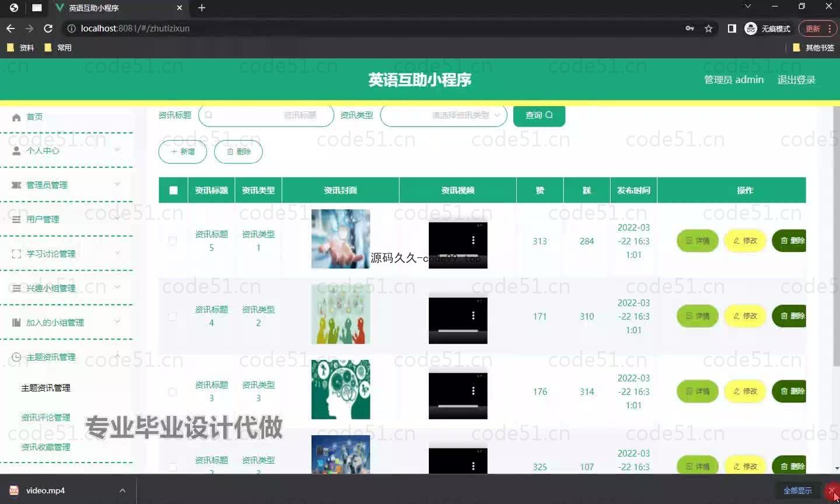The image size is (840, 504).
Task: Expand the 用户管理 sidebar menu
Action: click(117, 219)
